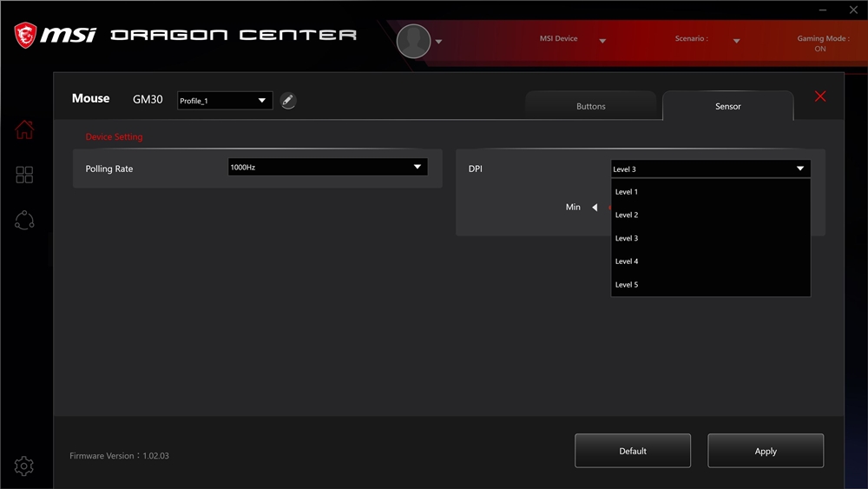This screenshot has width=868, height=489.
Task: Click the Min left arrow for DPI
Action: click(595, 207)
